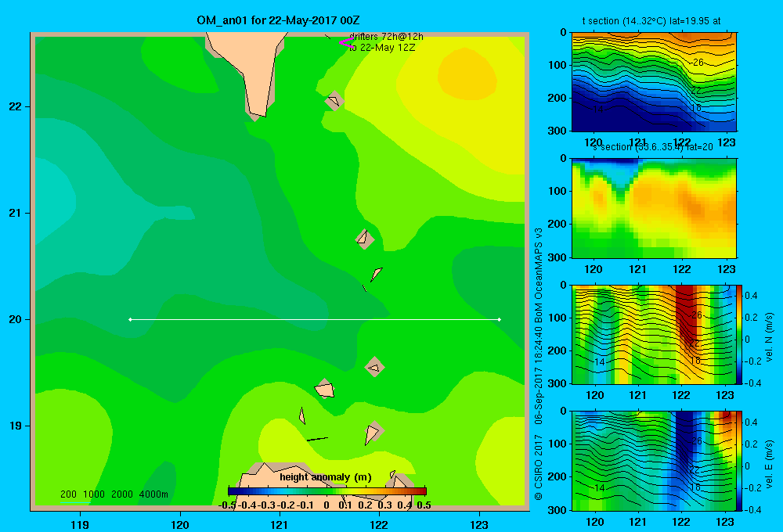
Task: Click the longitude label 120 below the main map
Action: pyautogui.click(x=180, y=524)
